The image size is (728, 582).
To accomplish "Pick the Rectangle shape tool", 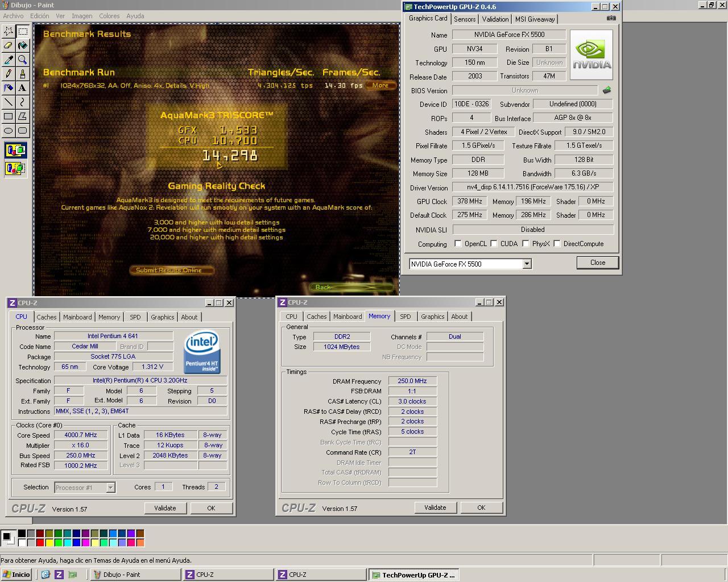I will point(9,117).
